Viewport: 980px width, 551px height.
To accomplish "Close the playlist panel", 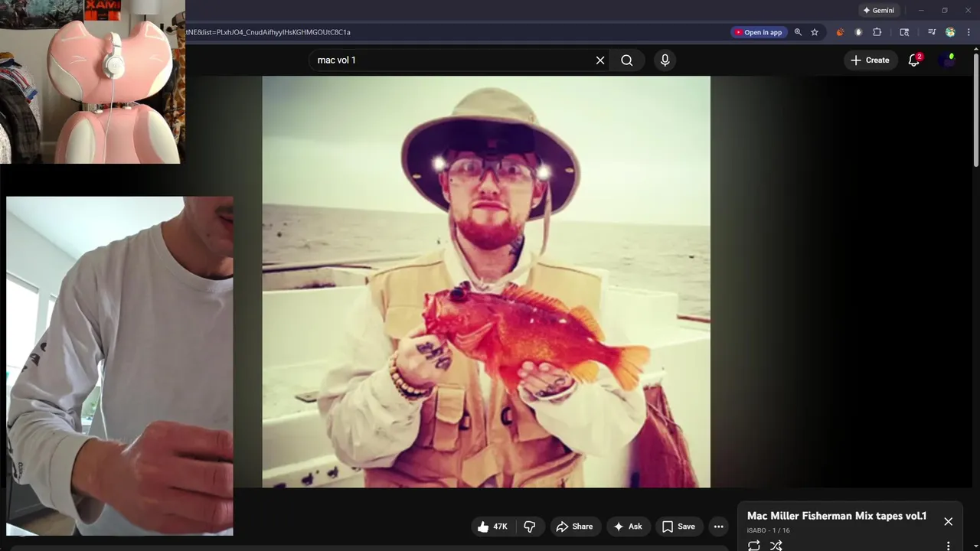I will 948,521.
